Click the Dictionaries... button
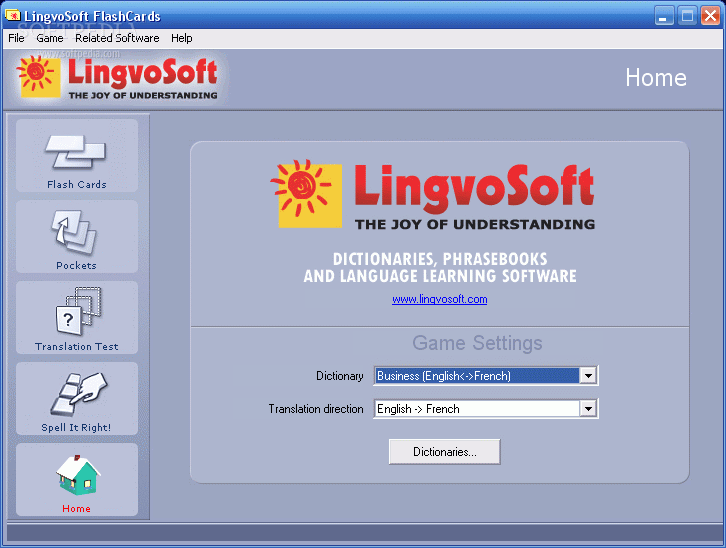This screenshot has height=548, width=726. click(444, 452)
